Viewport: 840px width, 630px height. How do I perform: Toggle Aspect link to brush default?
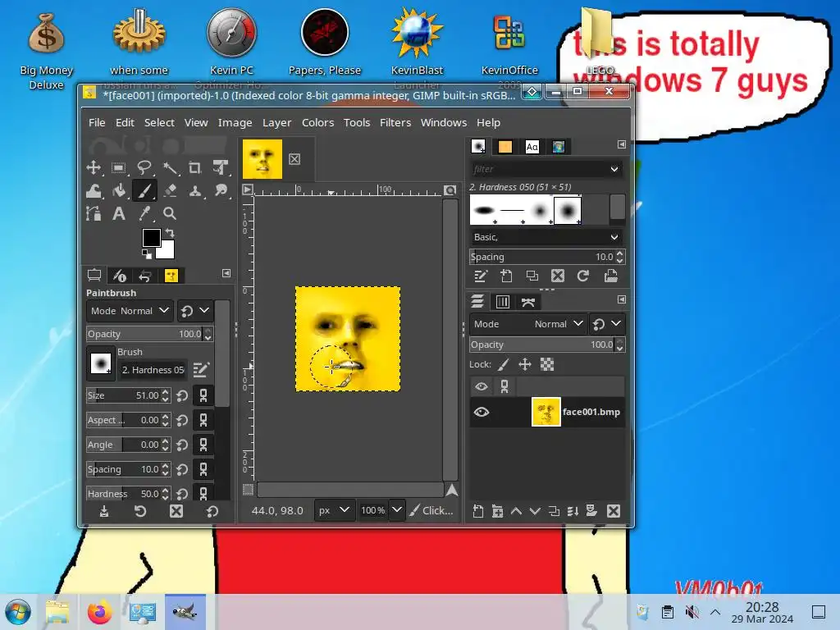pos(203,420)
